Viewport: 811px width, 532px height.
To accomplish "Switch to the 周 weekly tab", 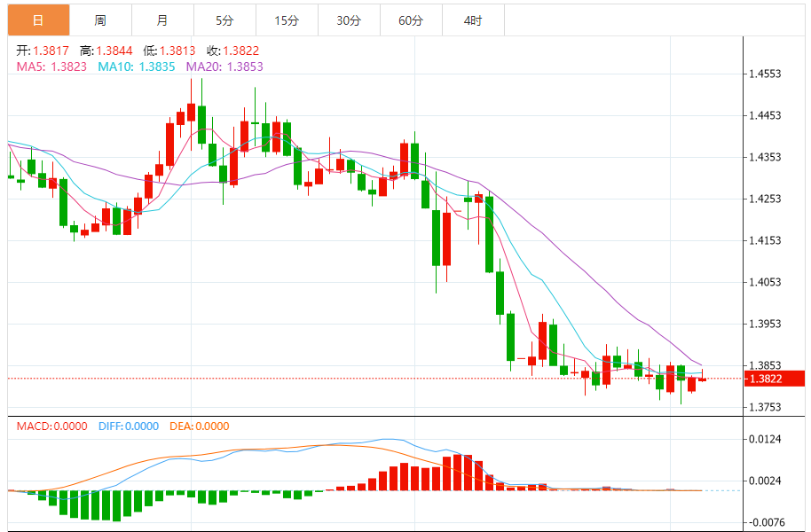I will click(x=100, y=20).
